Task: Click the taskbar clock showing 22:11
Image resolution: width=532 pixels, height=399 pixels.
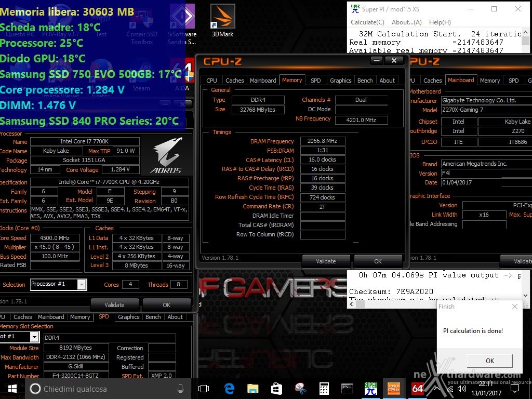Action: 486,384
